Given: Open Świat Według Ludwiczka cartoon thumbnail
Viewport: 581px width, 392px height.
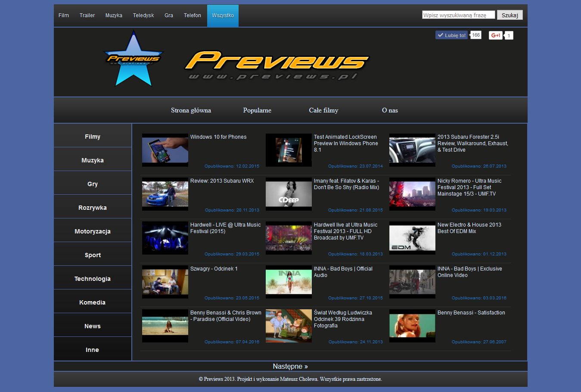Looking at the screenshot, I should 289,326.
